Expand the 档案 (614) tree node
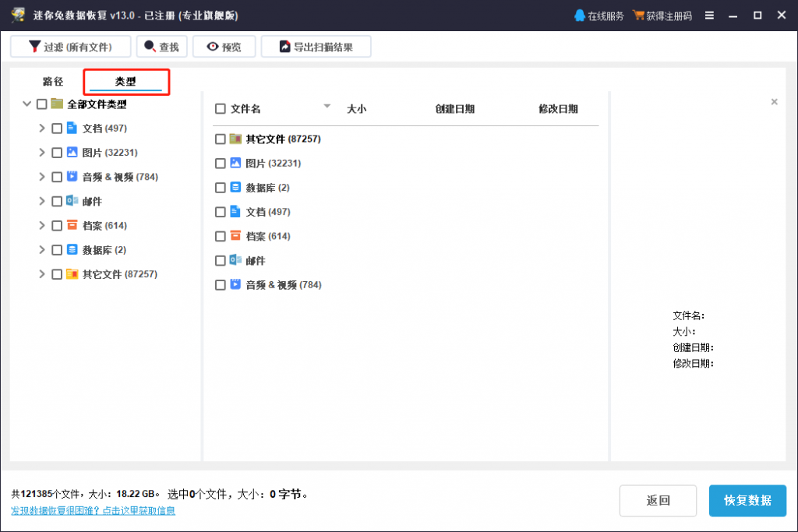Screen dimensions: 798x532 point(42,225)
